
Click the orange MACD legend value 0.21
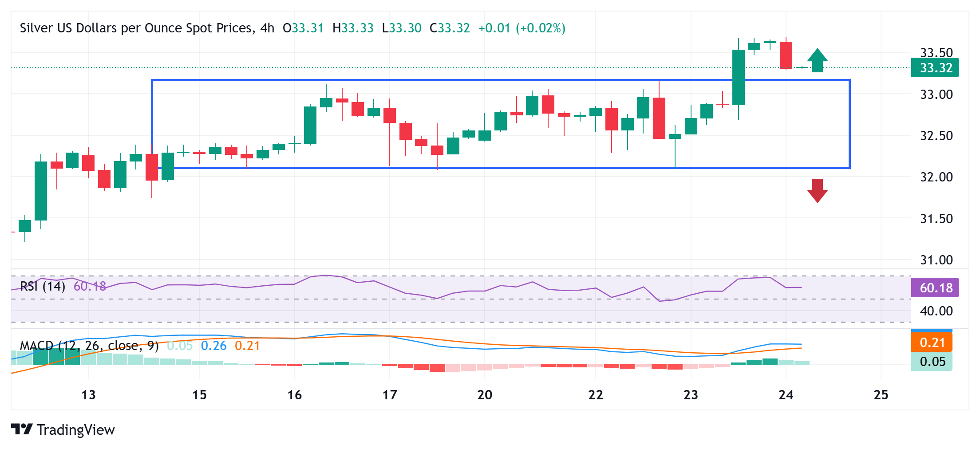[x=247, y=346]
